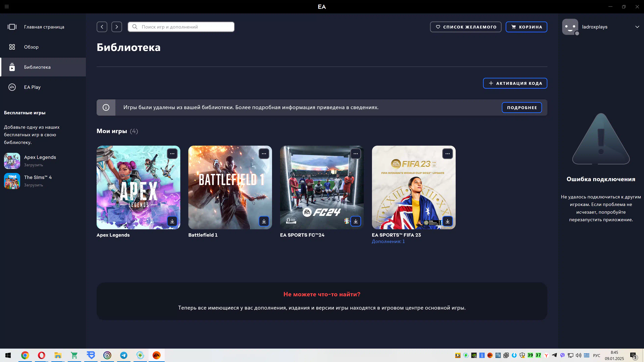This screenshot has height=362, width=644.
Task: Click the EA SPORTS™ FIFA 23 title text
Action: click(x=396, y=235)
